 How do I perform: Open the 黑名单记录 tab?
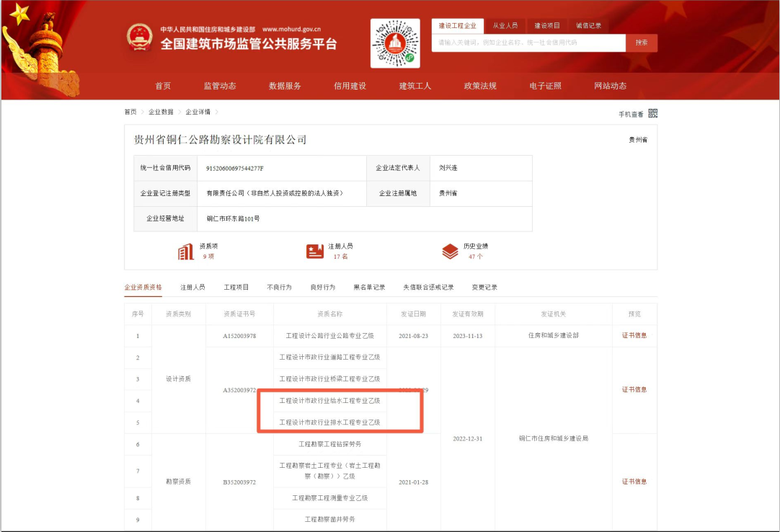369,287
